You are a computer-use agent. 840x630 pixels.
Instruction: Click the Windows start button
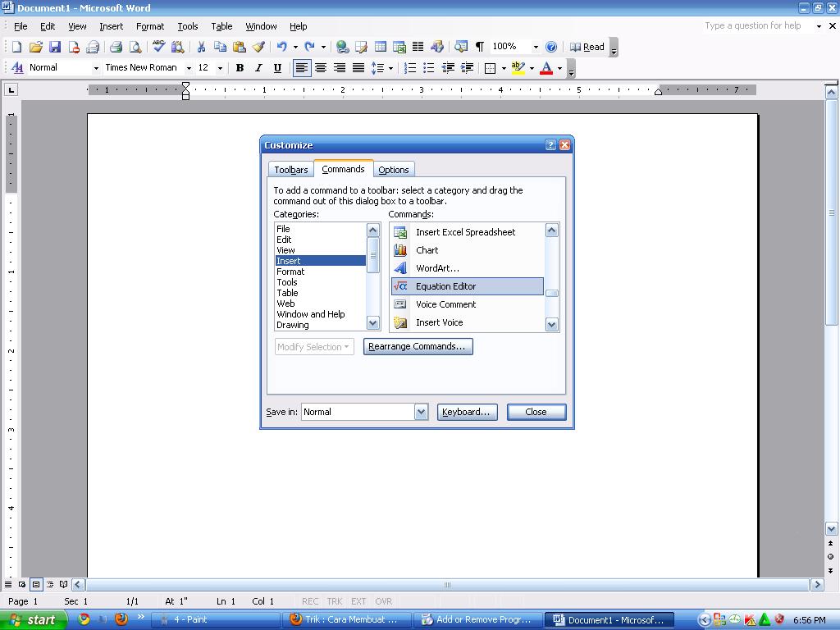coord(33,620)
